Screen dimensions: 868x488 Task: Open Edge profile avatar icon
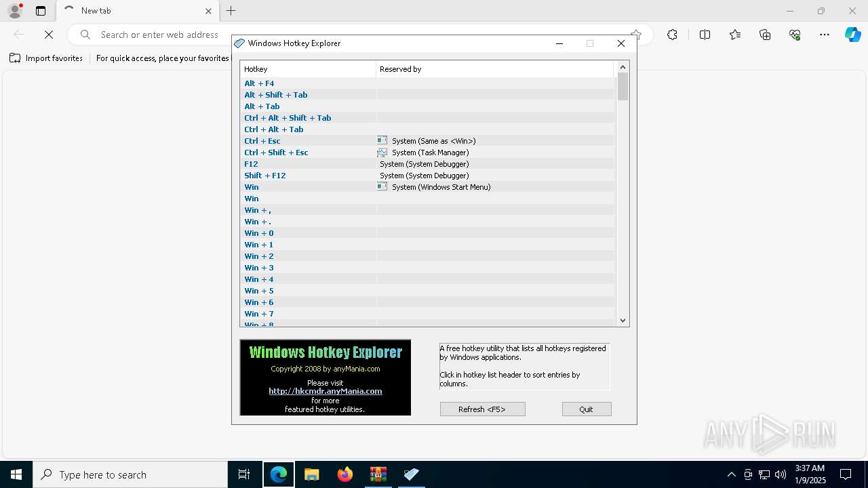tap(15, 11)
